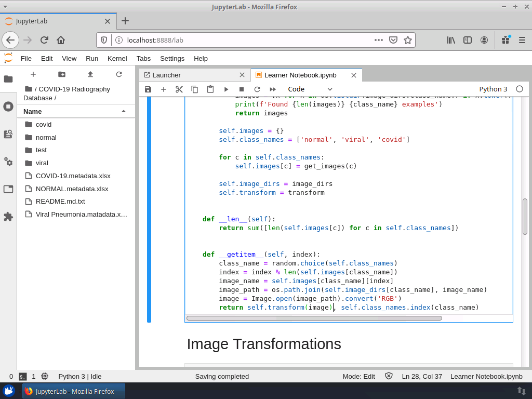This screenshot has width=532, height=399.
Task: Interrupt the kernel using the stop icon
Action: pyautogui.click(x=242, y=89)
